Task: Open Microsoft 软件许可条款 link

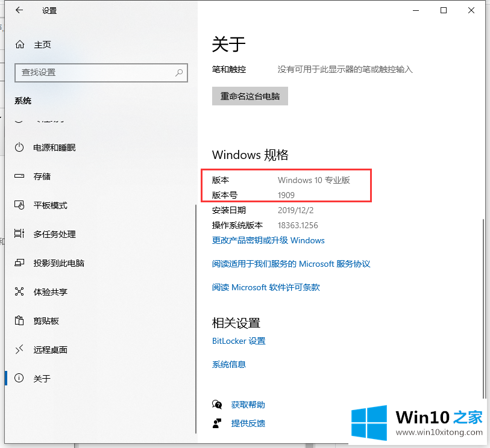Action: click(x=266, y=287)
